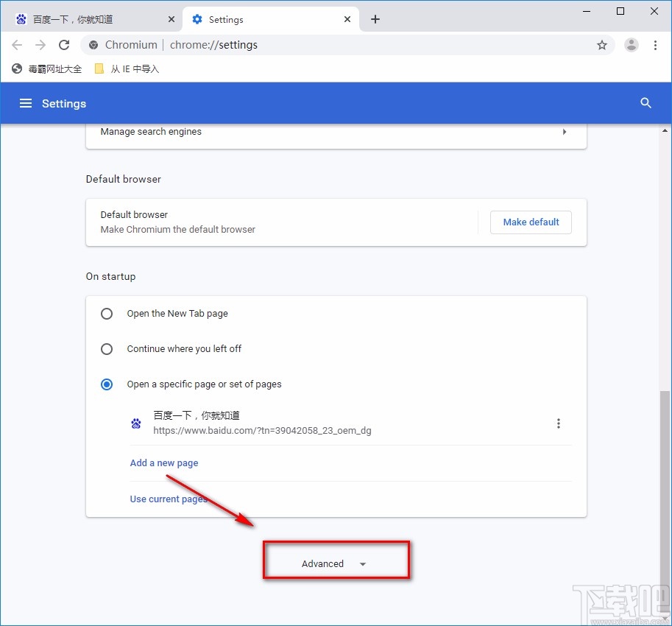Select Open the New Tab page option
Screen dimensions: 672x626
coord(107,314)
